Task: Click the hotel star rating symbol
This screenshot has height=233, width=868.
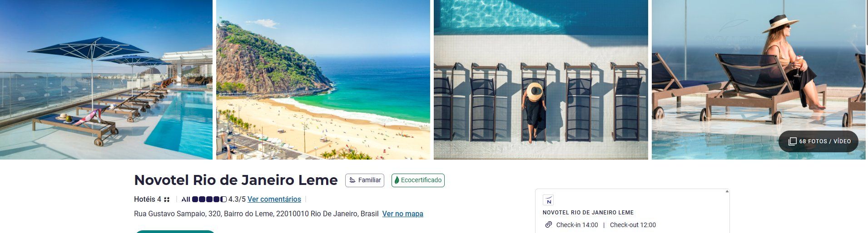Action: [167, 199]
